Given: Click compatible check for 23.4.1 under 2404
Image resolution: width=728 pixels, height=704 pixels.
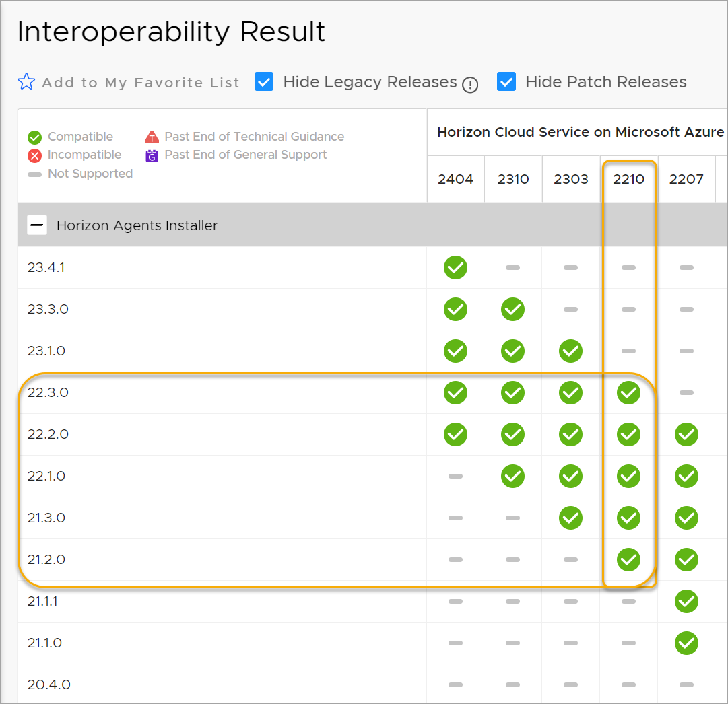Looking at the screenshot, I should click(455, 267).
